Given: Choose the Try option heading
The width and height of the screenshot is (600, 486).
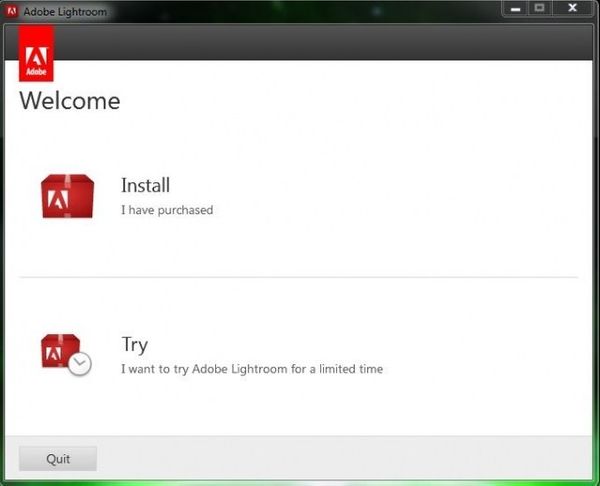Looking at the screenshot, I should click(134, 345).
